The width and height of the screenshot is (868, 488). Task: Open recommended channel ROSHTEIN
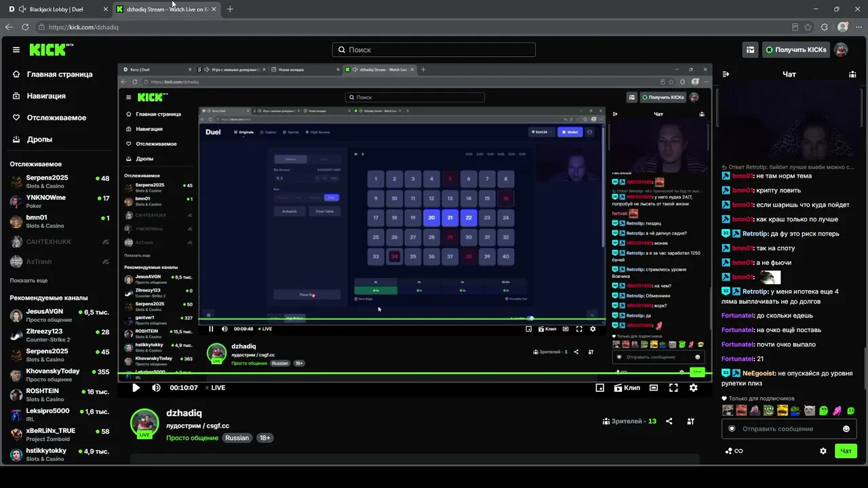(x=60, y=394)
